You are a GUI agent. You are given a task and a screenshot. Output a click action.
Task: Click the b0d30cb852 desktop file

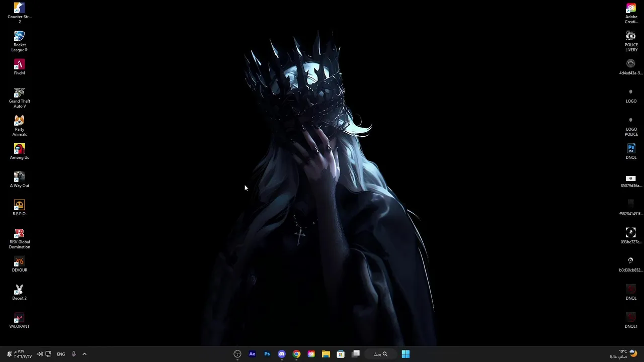[631, 264]
